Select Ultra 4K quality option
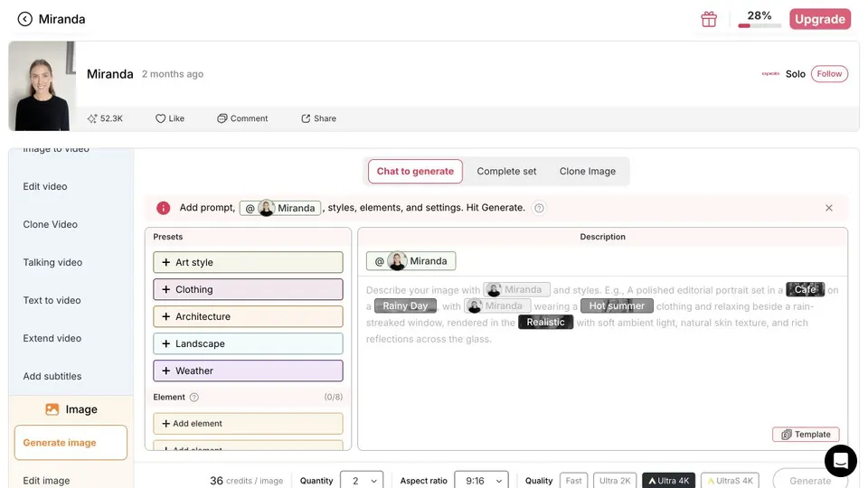868x488 pixels. pos(669,480)
